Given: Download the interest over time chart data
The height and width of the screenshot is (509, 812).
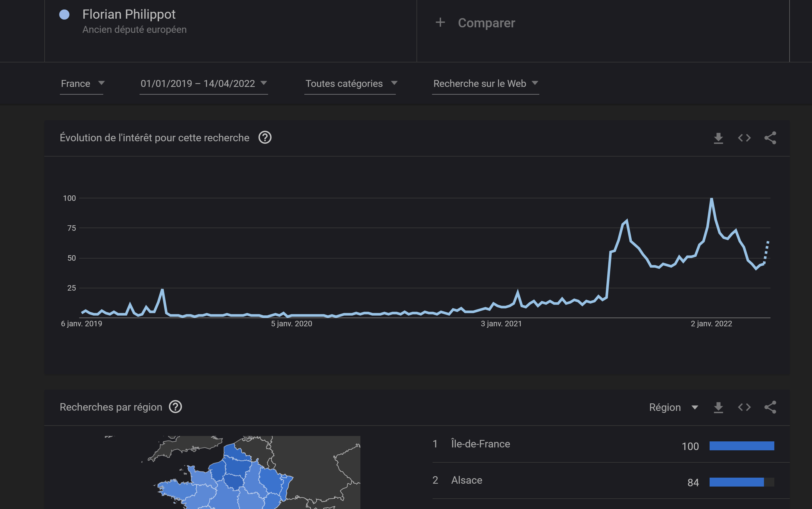Looking at the screenshot, I should (x=718, y=138).
